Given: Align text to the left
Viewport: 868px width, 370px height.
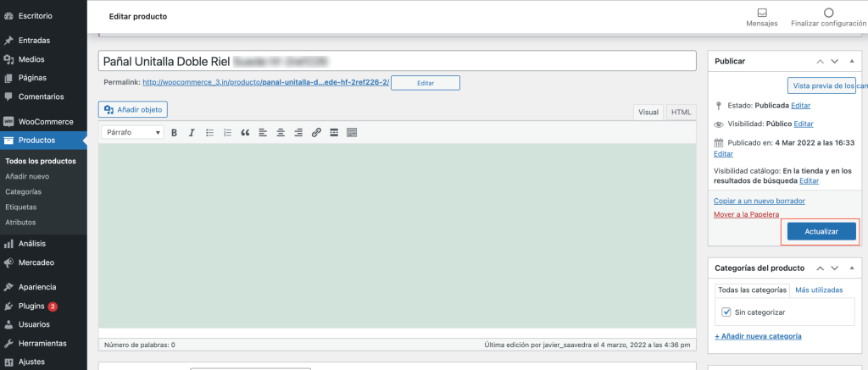Looking at the screenshot, I should click(263, 133).
